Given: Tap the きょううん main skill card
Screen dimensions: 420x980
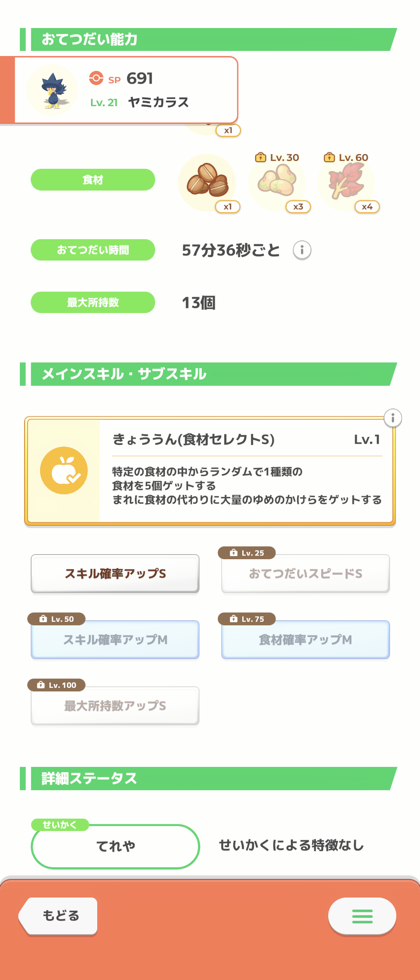Looking at the screenshot, I should click(210, 471).
